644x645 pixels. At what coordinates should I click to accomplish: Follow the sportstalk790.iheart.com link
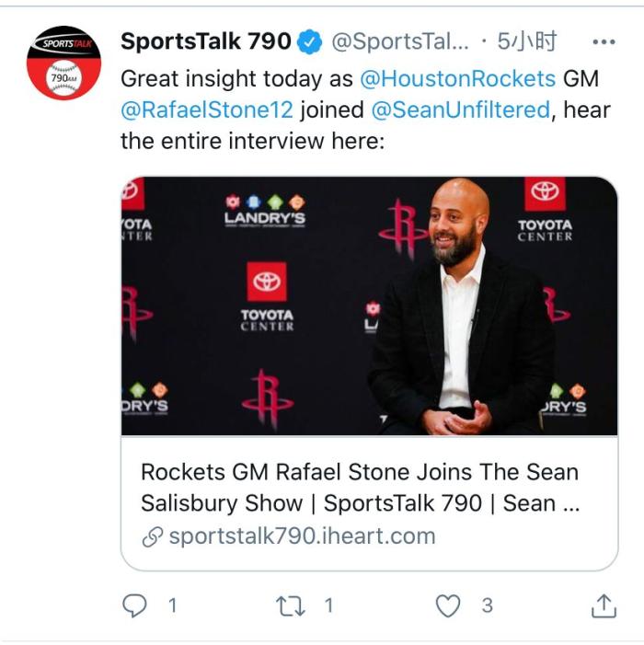point(302,536)
